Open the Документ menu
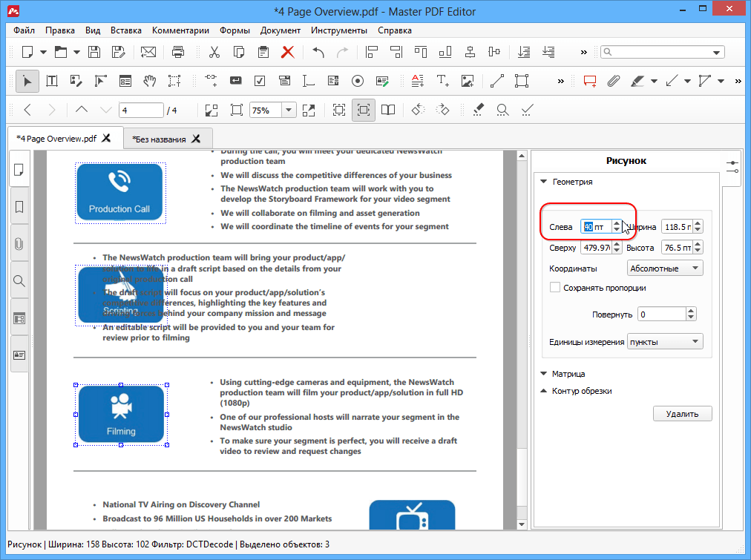The height and width of the screenshot is (560, 751). coord(280,30)
